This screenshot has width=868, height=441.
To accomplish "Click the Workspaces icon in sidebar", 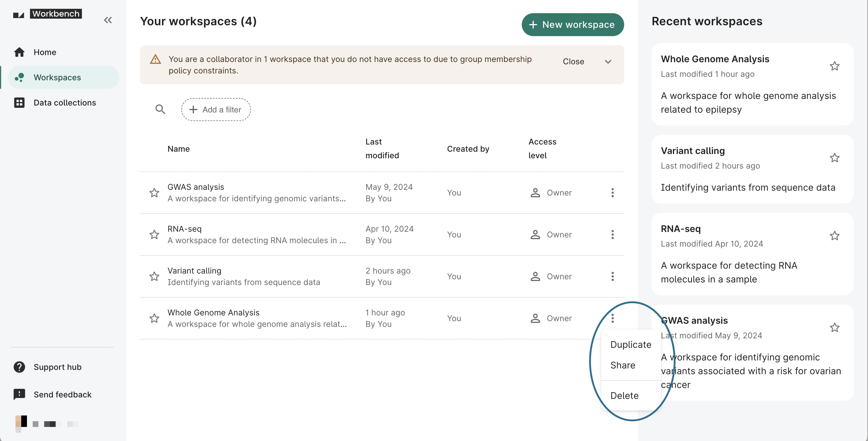I will pos(19,77).
